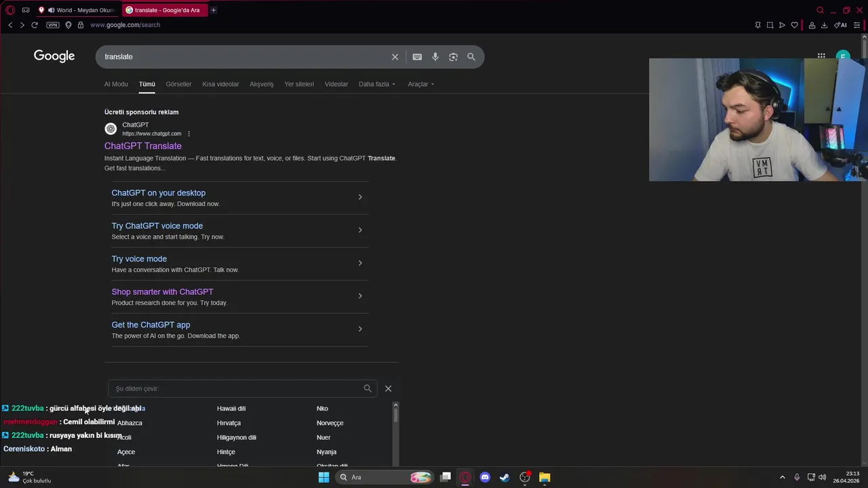Select the Tümü results tab
The height and width of the screenshot is (488, 868).
pyautogui.click(x=147, y=84)
